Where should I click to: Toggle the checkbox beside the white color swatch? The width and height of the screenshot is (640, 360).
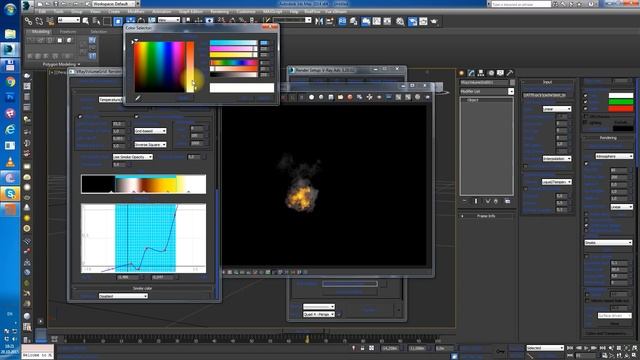586,96
